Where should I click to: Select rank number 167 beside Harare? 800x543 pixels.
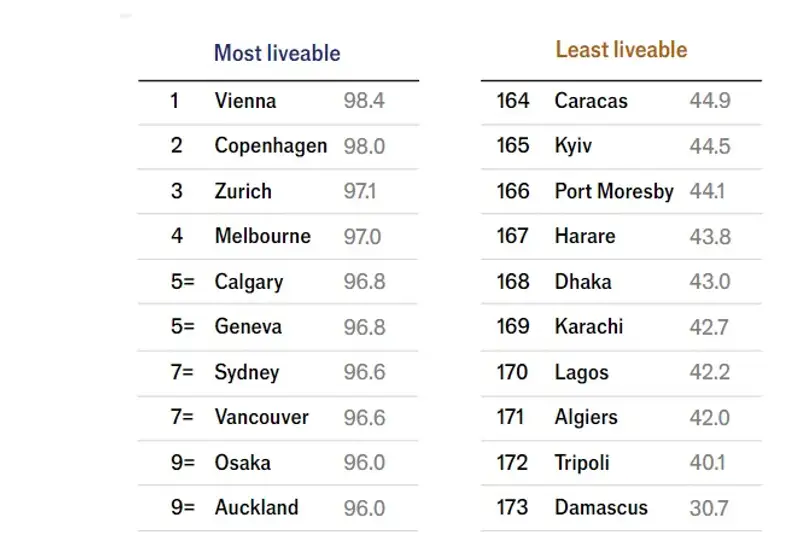(x=512, y=236)
